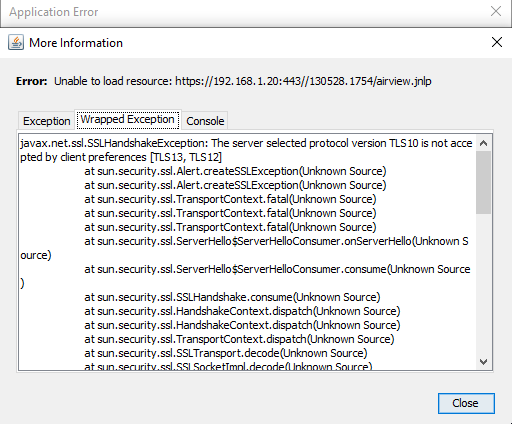Click the TransportContext.dispatch stack trace line
512x424 pixels.
coord(239,339)
